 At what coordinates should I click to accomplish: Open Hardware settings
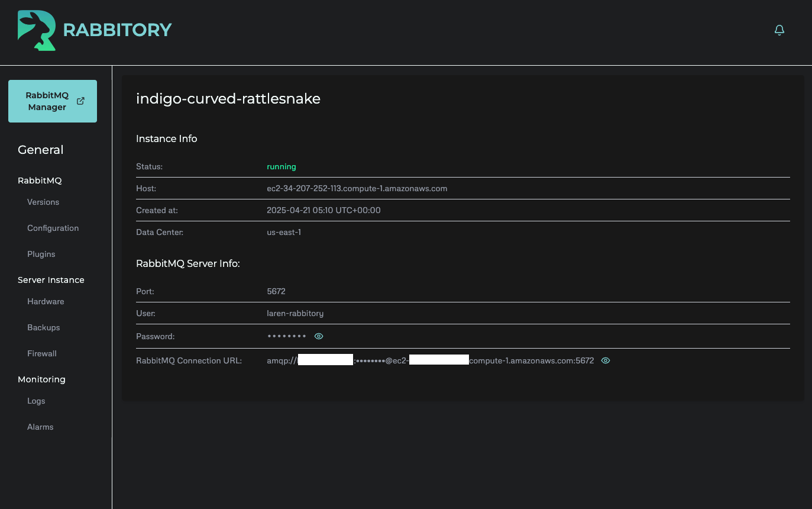pos(46,301)
